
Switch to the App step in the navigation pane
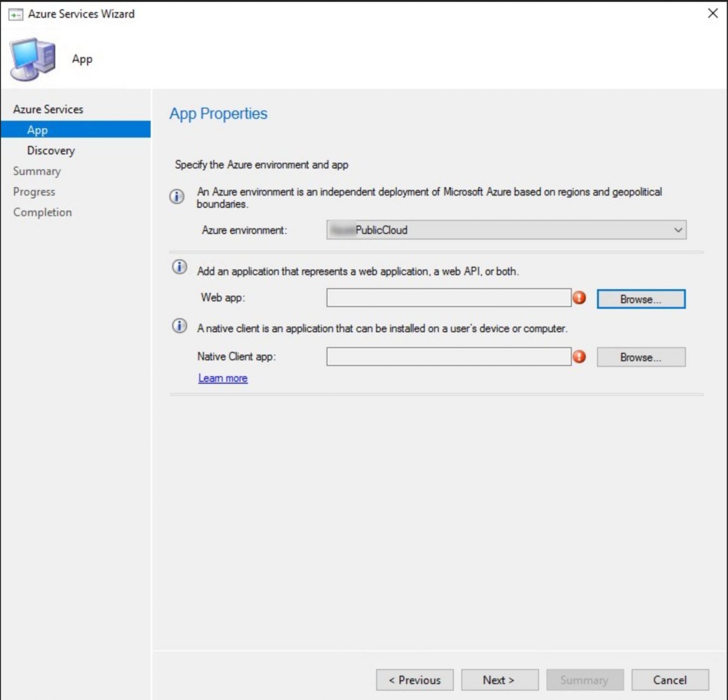(x=37, y=130)
